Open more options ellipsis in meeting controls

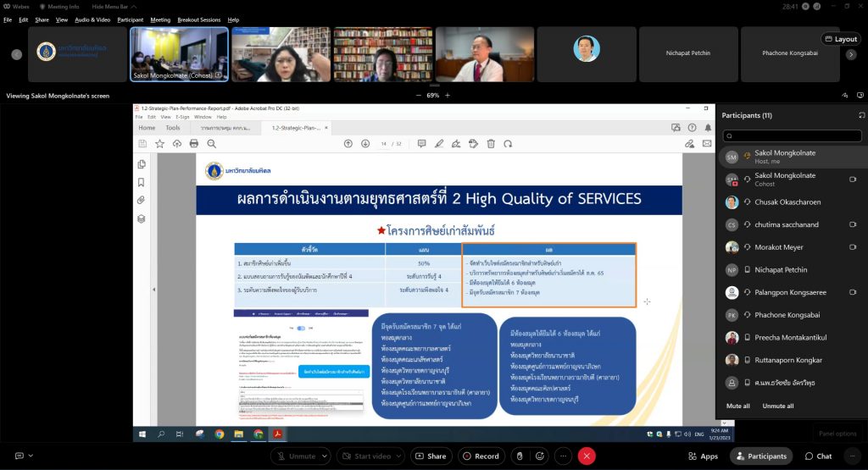tap(563, 456)
